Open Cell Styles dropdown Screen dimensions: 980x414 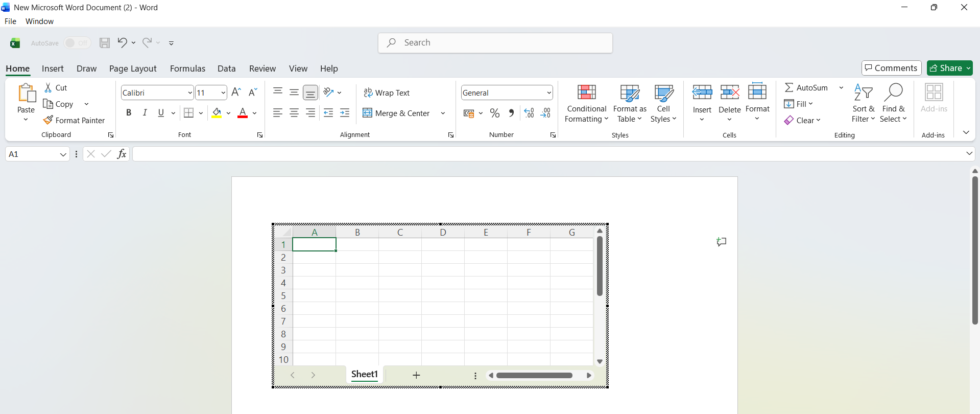pos(663,104)
